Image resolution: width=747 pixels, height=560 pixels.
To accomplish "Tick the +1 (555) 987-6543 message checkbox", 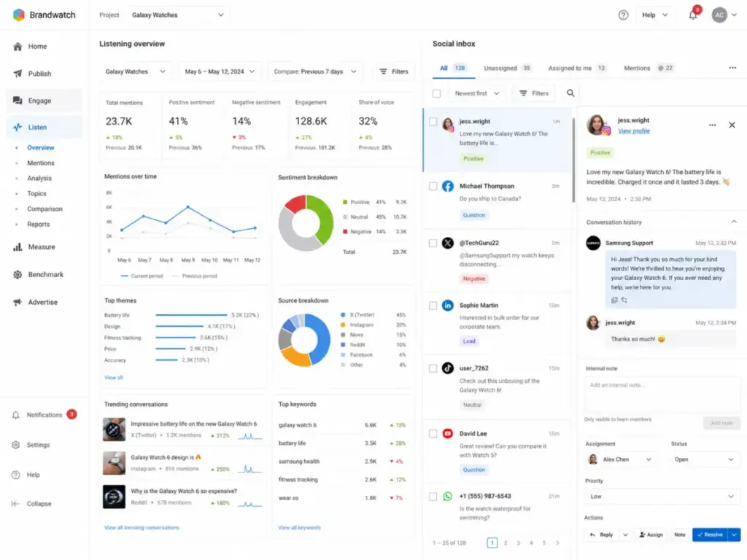I will (x=433, y=496).
